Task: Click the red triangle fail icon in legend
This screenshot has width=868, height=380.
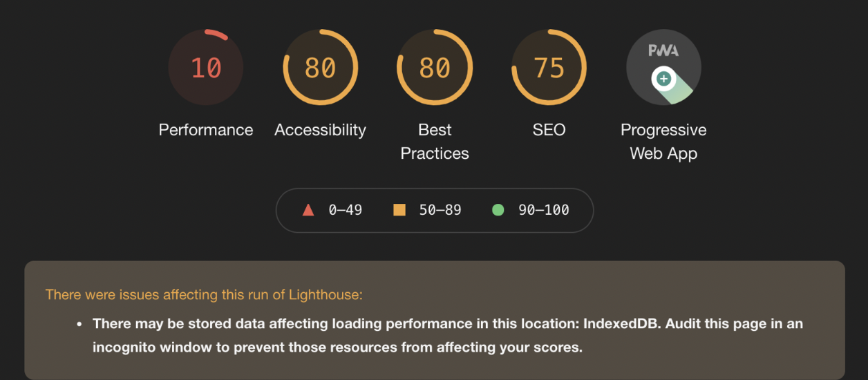Action: 308,210
